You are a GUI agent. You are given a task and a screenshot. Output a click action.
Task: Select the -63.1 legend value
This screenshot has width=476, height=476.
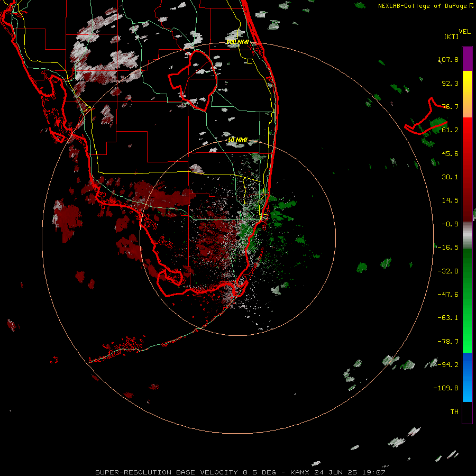448,318
